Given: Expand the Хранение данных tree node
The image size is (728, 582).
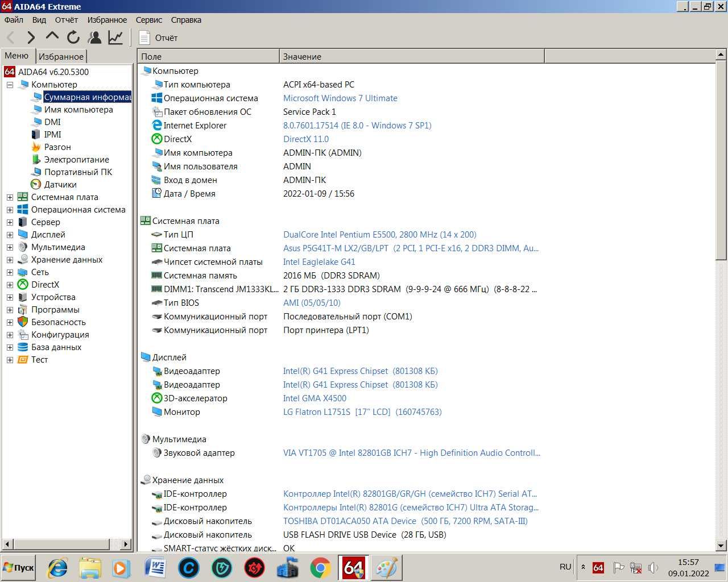Looking at the screenshot, I should tap(10, 260).
